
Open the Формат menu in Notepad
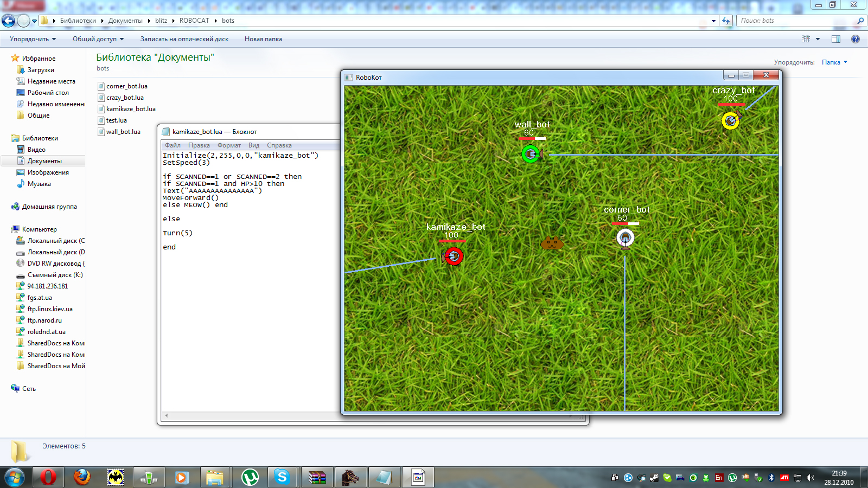pos(229,145)
